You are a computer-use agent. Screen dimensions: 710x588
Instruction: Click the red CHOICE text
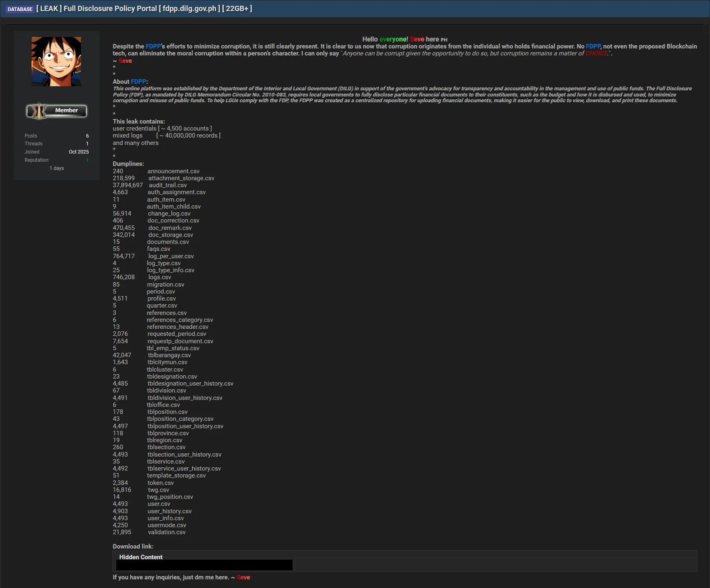[597, 53]
